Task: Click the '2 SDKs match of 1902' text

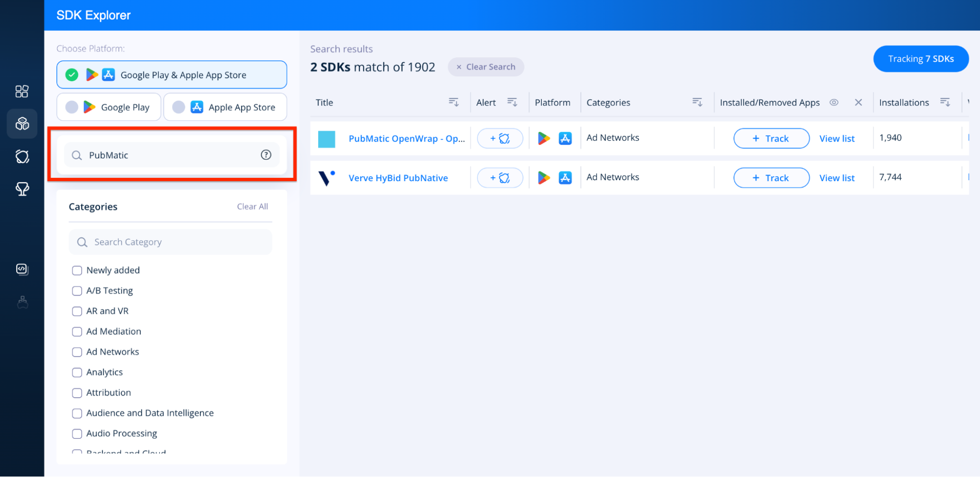Action: (373, 67)
